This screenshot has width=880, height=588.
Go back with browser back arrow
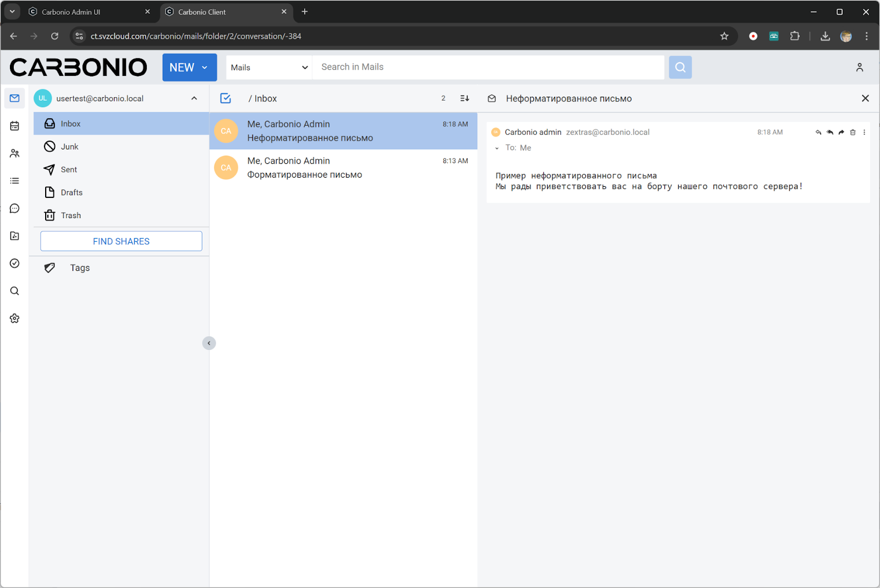(14, 36)
